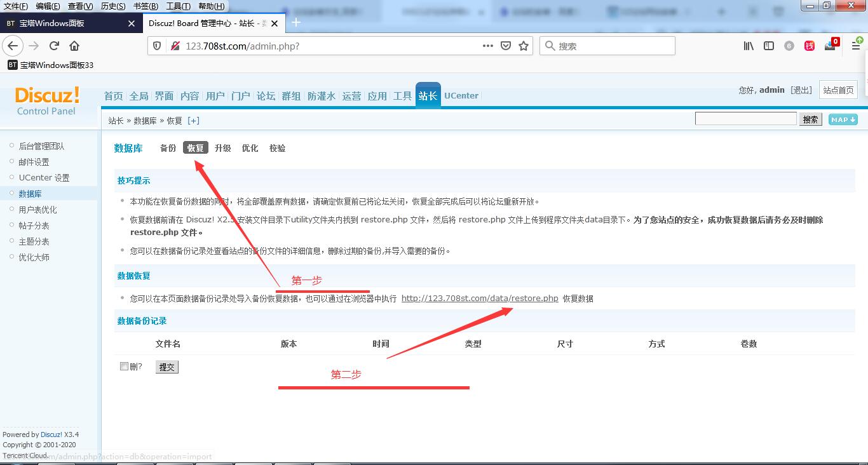
Task: Open the 门户 section
Action: tap(241, 96)
